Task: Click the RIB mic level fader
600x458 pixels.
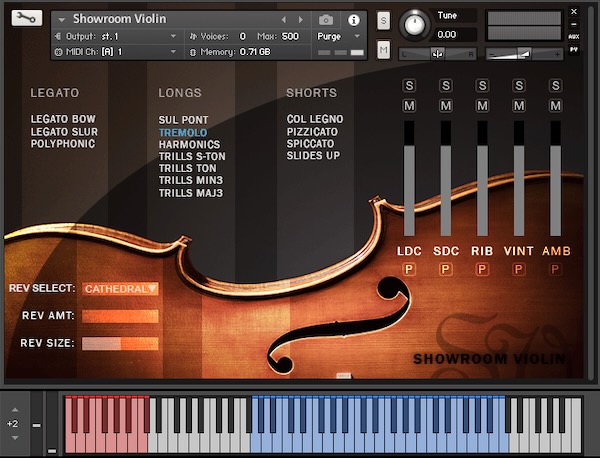Action: point(482,178)
